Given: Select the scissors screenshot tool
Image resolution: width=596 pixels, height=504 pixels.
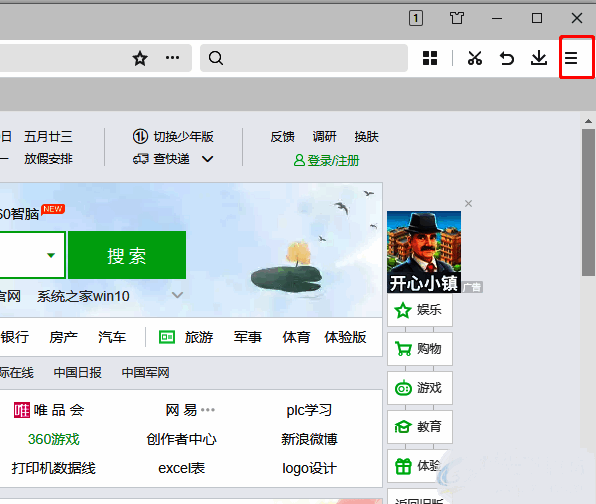Looking at the screenshot, I should click(475, 58).
